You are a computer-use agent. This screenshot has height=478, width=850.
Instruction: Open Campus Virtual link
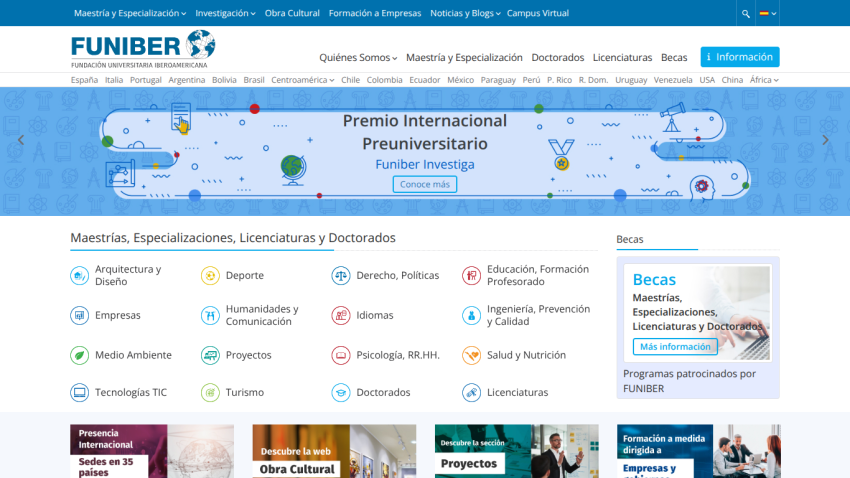[x=538, y=13]
